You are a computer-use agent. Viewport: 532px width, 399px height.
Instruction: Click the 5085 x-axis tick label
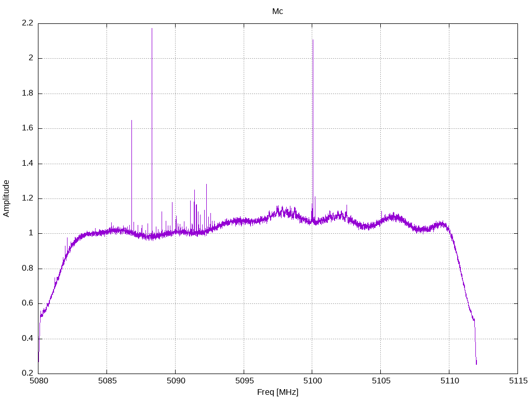click(107, 381)
